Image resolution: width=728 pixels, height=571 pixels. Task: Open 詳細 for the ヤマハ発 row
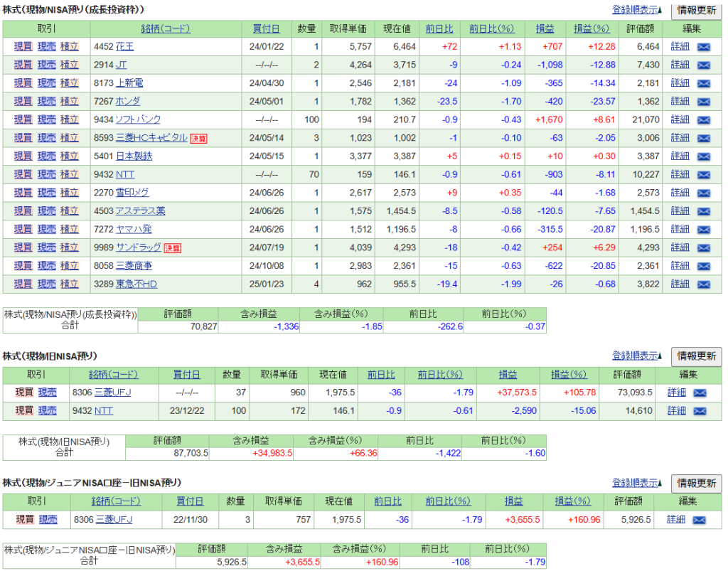[680, 229]
